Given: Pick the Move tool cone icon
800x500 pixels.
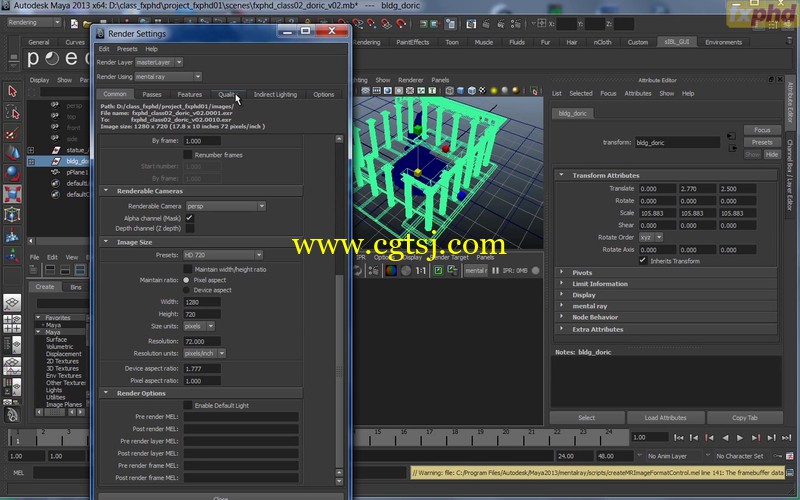Looking at the screenshot, I should (12, 153).
